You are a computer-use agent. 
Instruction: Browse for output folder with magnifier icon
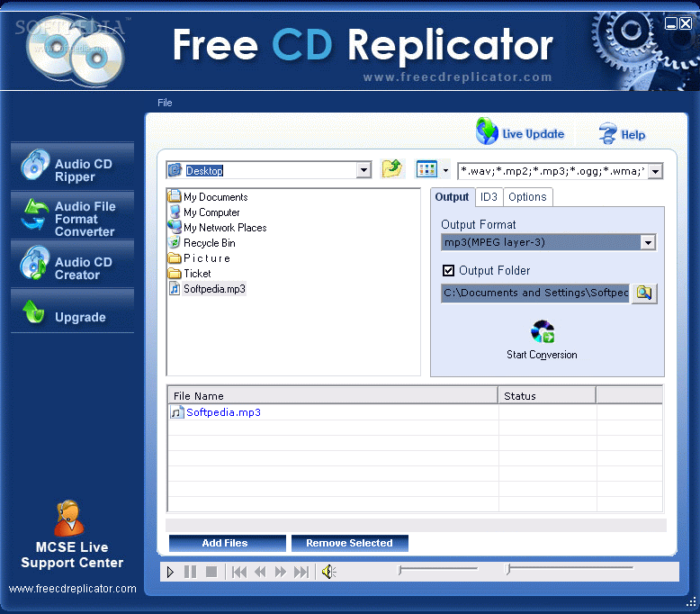click(644, 293)
